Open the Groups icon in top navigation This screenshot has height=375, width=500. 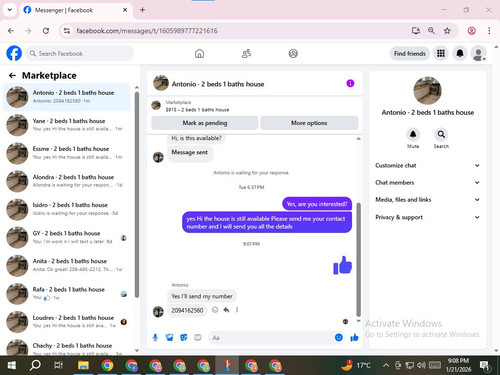[x=293, y=53]
